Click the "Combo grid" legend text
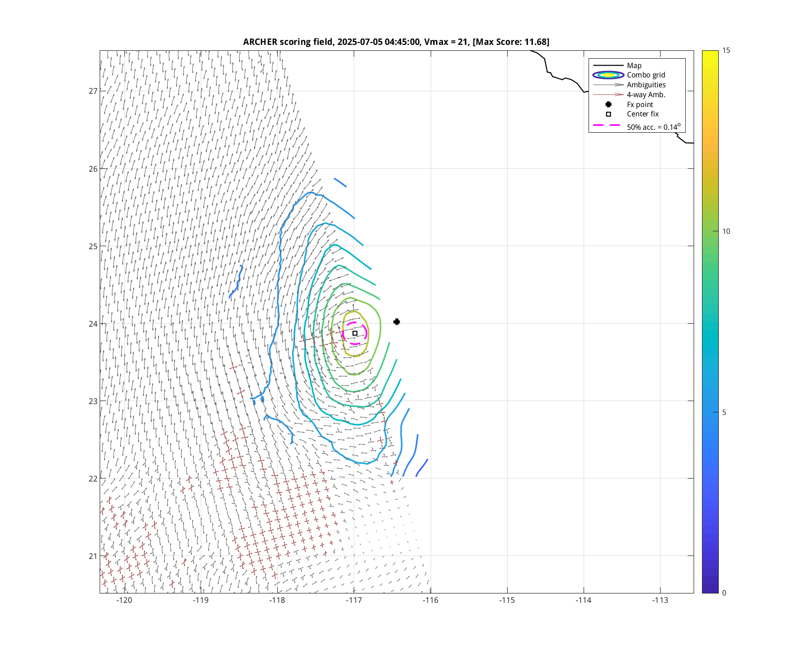812x666 pixels. 646,75
